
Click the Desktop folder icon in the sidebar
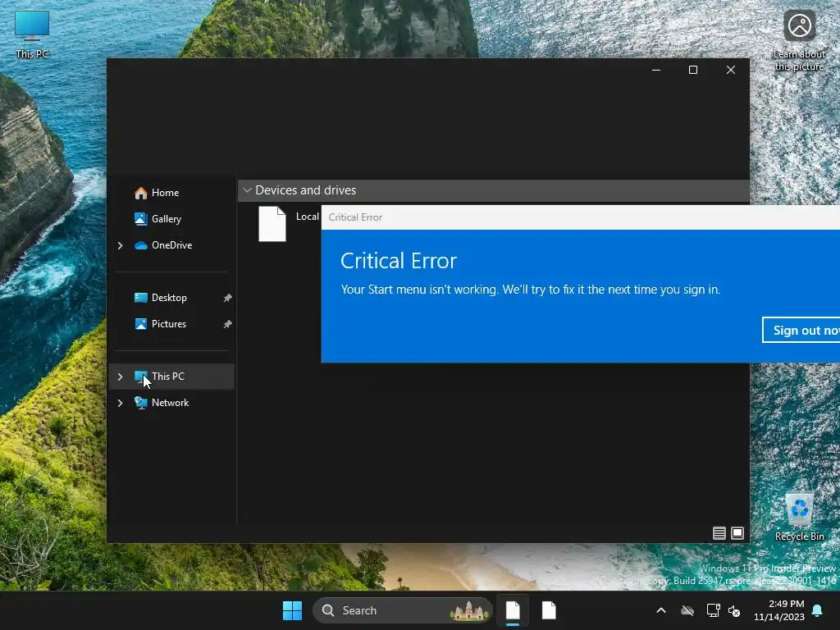(x=141, y=298)
